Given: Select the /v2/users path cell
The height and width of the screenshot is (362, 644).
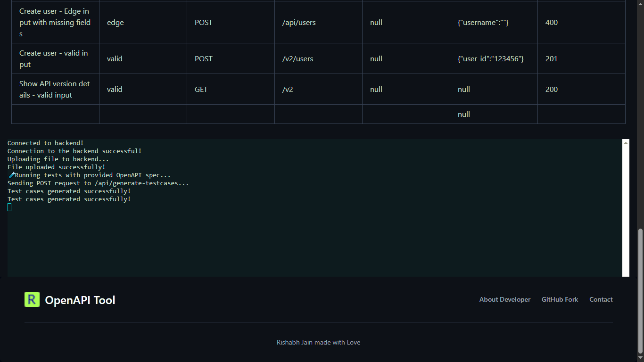Looking at the screenshot, I should (x=319, y=58).
